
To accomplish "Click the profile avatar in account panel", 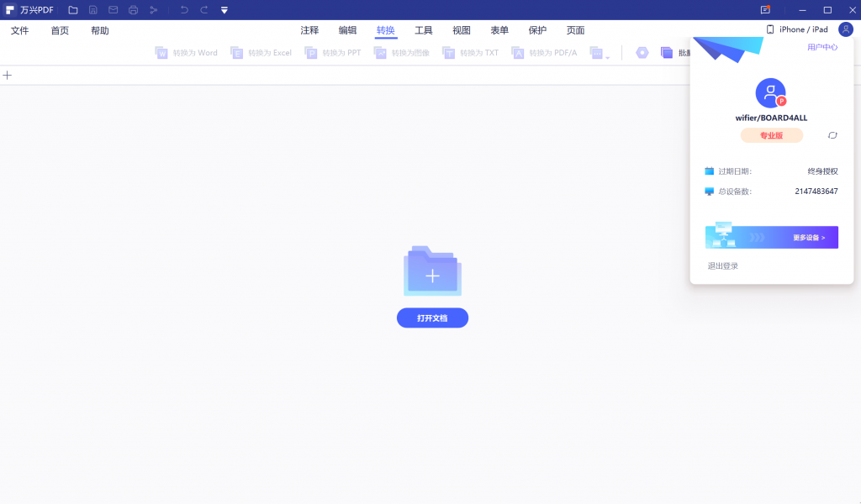I will [x=771, y=92].
